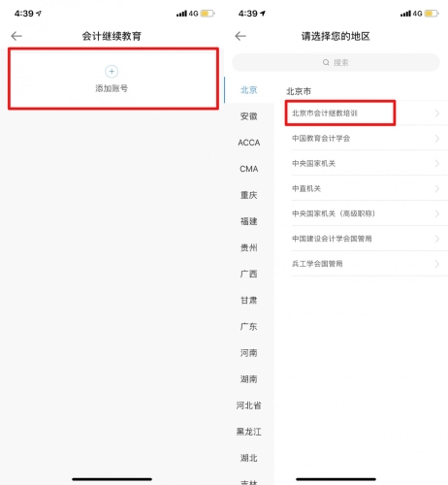This screenshot has width=448, height=485.
Task: Select the 贵州 region tab
Action: coord(248,247)
